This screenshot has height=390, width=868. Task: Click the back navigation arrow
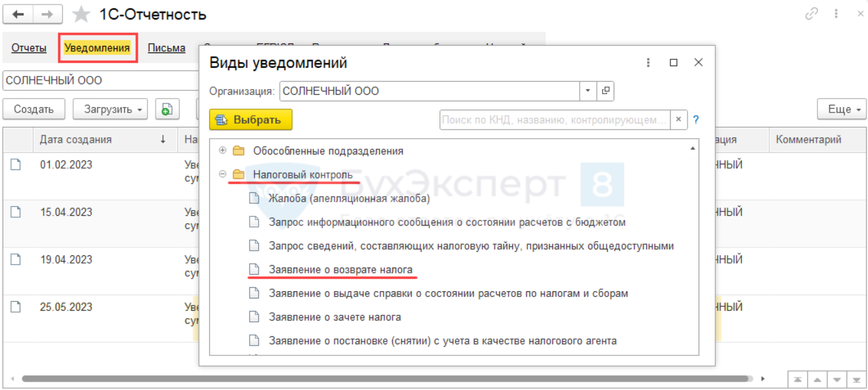point(18,14)
